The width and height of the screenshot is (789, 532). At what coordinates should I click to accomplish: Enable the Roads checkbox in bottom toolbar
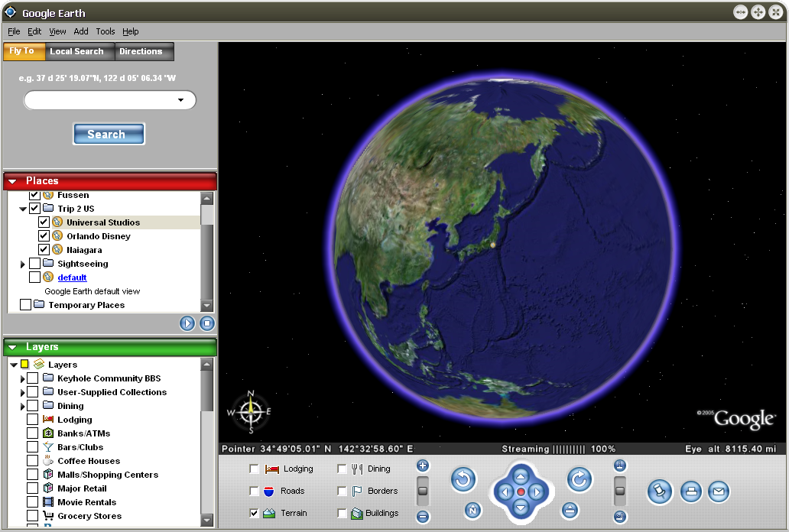254,491
